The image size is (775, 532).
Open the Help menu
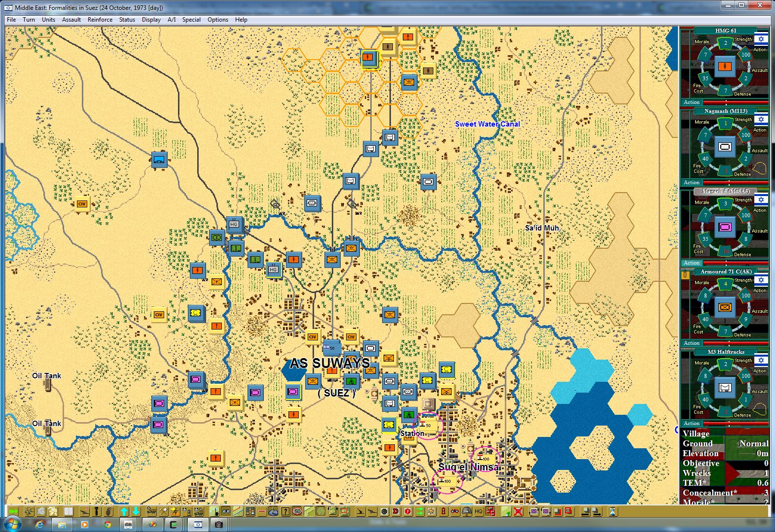pyautogui.click(x=241, y=20)
